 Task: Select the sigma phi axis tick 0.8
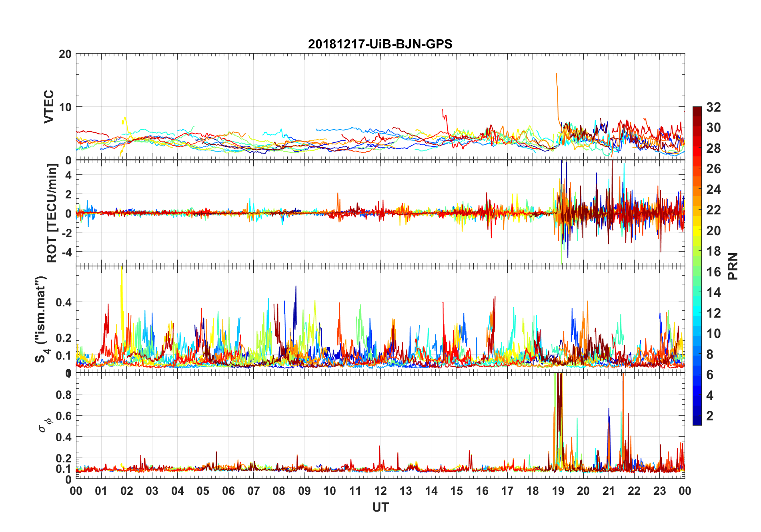point(64,395)
